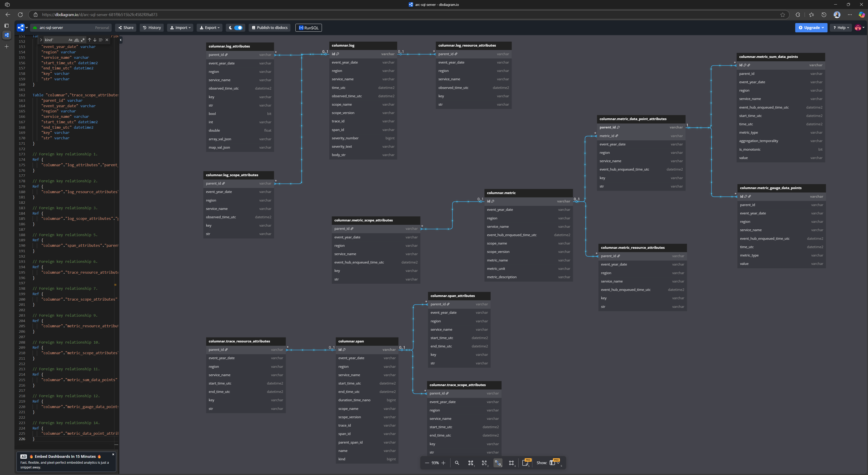Click the dbdiagram.io address bar URL

coord(99,14)
